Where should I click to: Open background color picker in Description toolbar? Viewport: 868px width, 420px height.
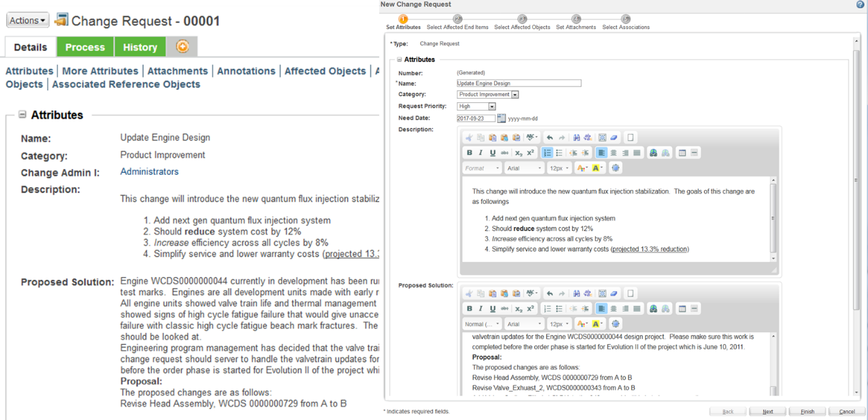click(x=598, y=168)
